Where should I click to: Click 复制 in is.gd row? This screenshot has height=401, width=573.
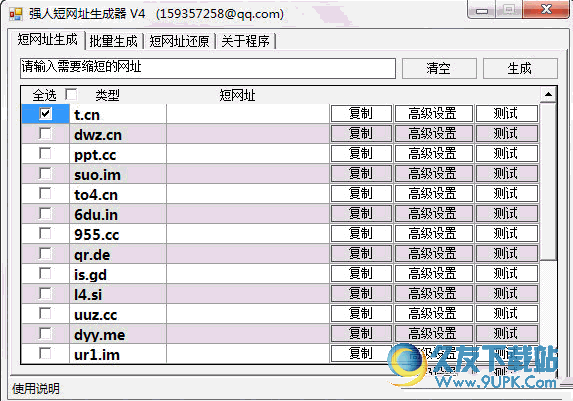(x=361, y=273)
